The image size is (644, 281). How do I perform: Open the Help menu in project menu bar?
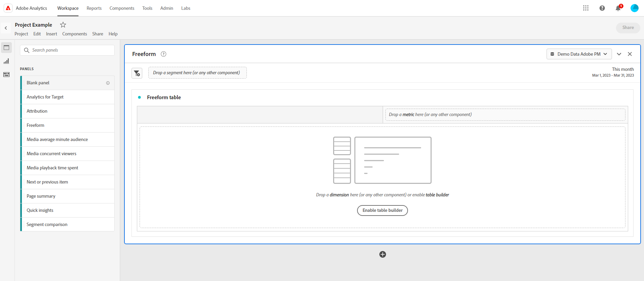113,34
